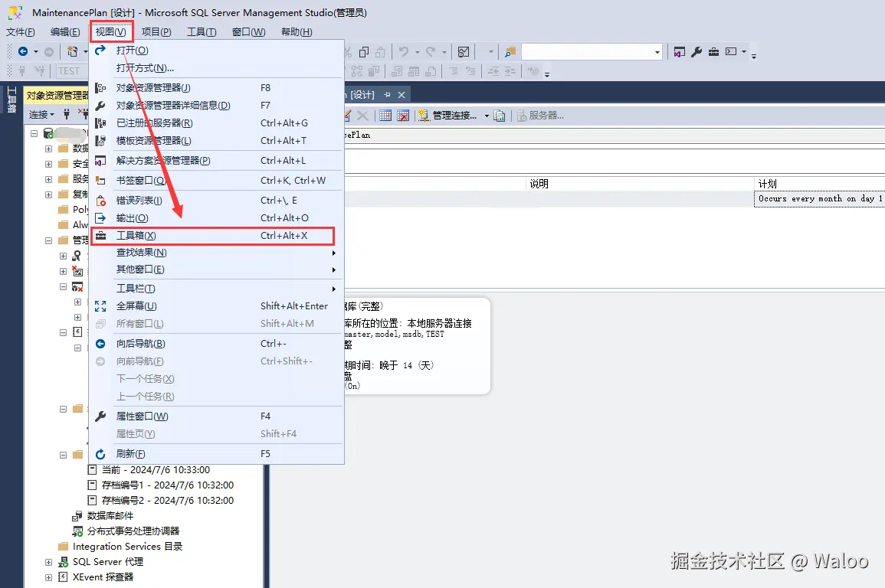
Task: Select 对象资源管理器(J) in the View menu
Action: click(216, 88)
